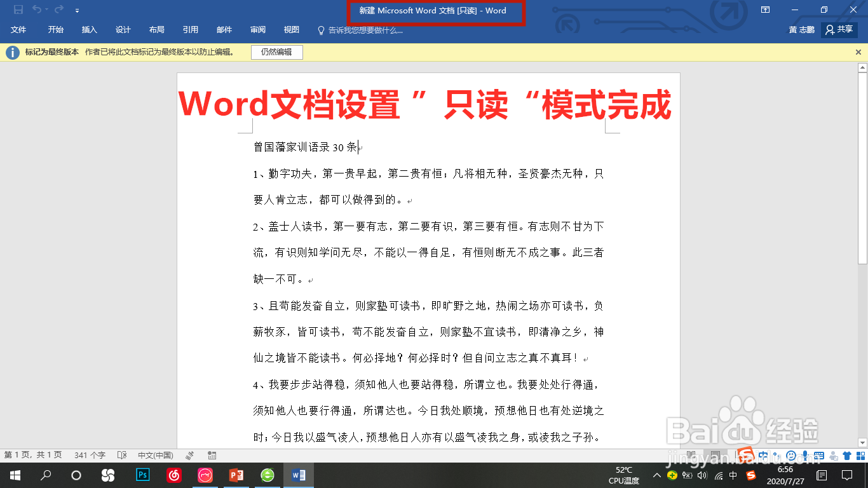
Task: Click the Cortana circle icon in taskbar
Action: pyautogui.click(x=76, y=475)
